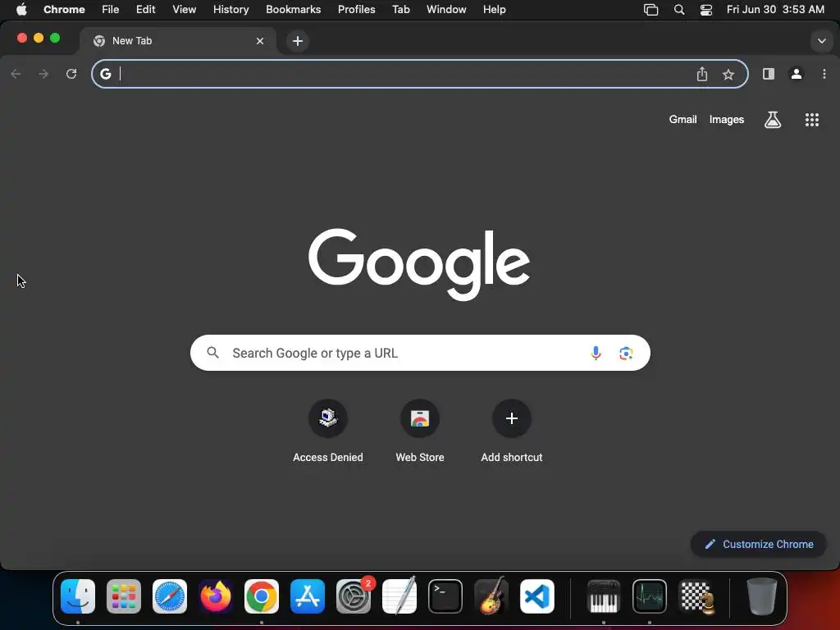Launch GarageBand from the dock
Screen dimensions: 840x630
tap(491, 596)
